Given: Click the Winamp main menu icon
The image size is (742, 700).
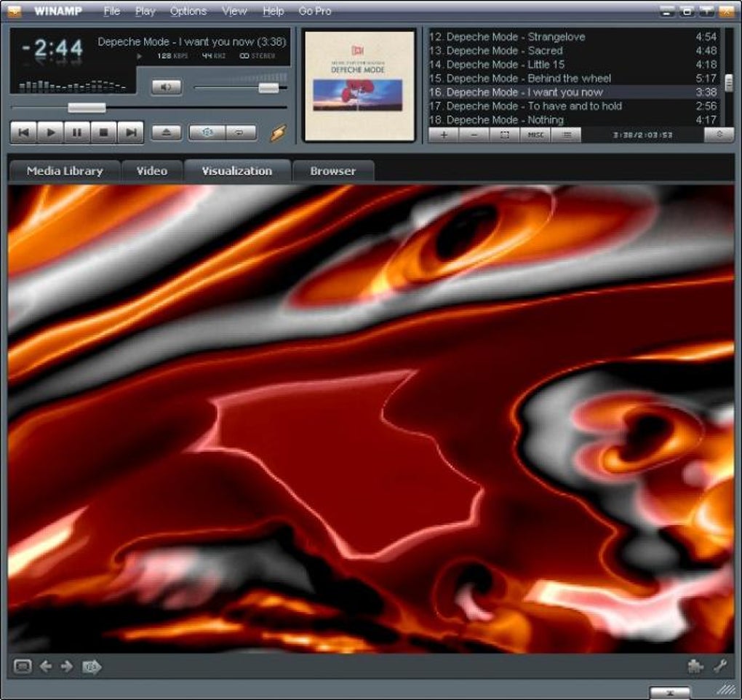Looking at the screenshot, I should click(15, 11).
